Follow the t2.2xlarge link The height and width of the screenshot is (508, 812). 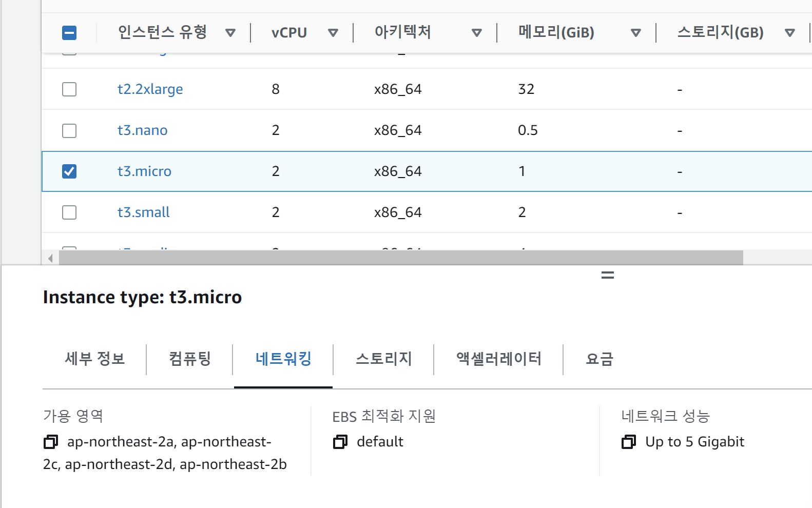pyautogui.click(x=150, y=89)
